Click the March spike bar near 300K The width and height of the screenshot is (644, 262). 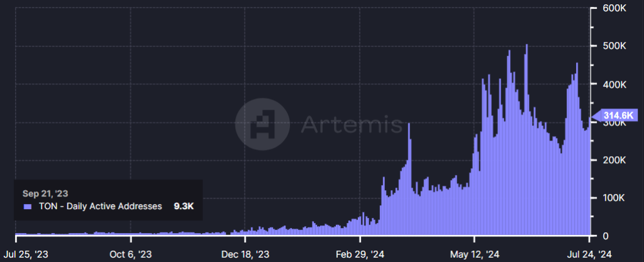409,179
